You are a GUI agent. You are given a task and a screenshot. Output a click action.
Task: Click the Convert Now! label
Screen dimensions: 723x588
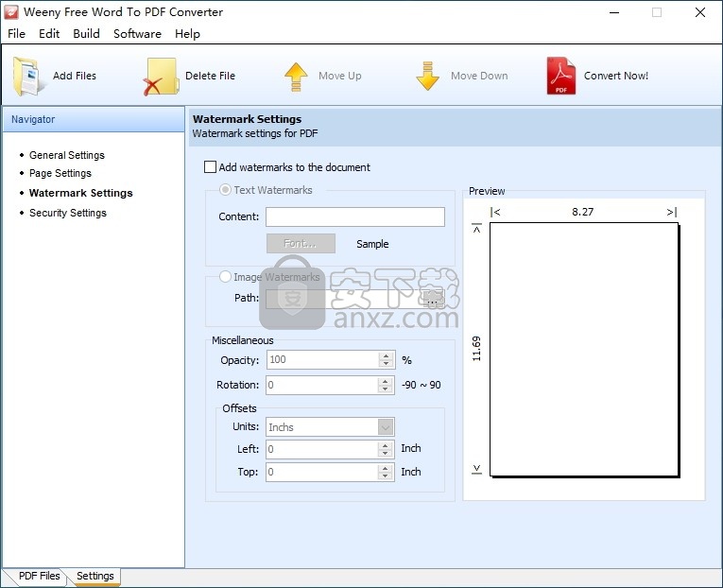pos(616,76)
